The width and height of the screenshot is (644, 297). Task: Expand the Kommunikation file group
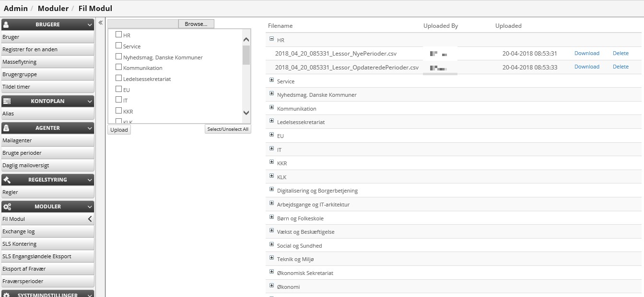coord(271,107)
